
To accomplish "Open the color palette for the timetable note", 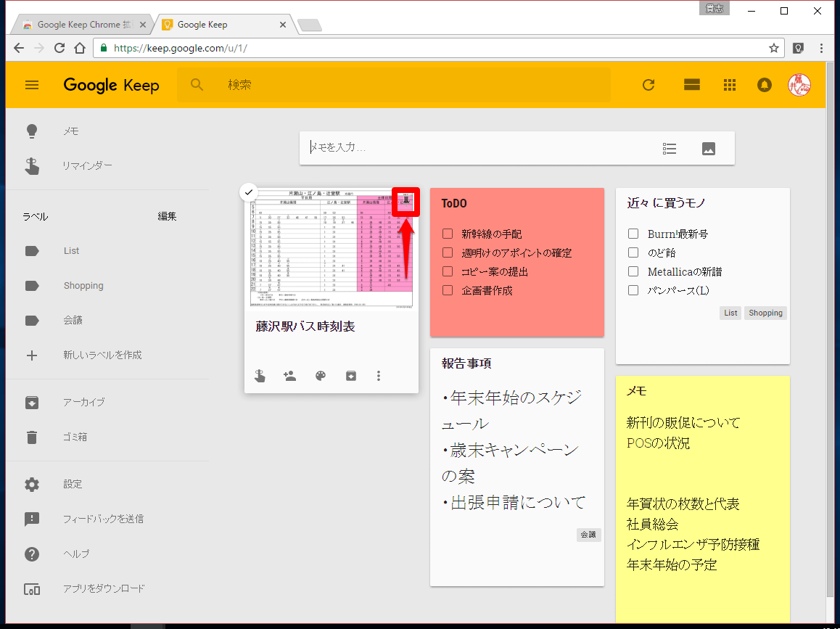I will (x=320, y=376).
